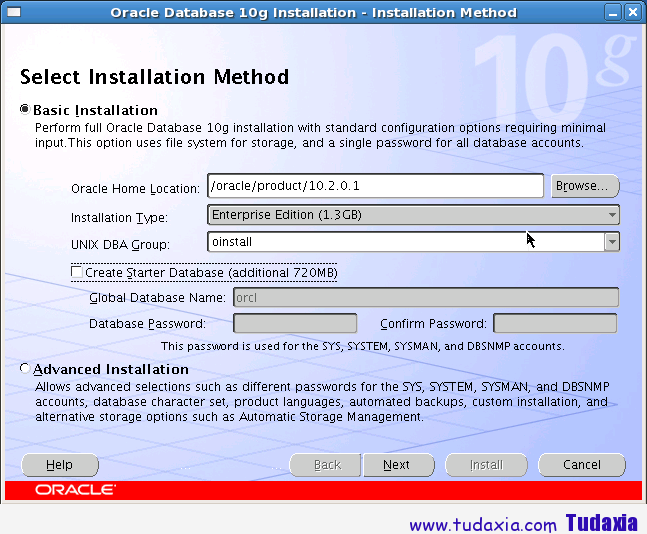The image size is (647, 534).
Task: Select the Advanced Installation radio button
Action: (x=25, y=368)
